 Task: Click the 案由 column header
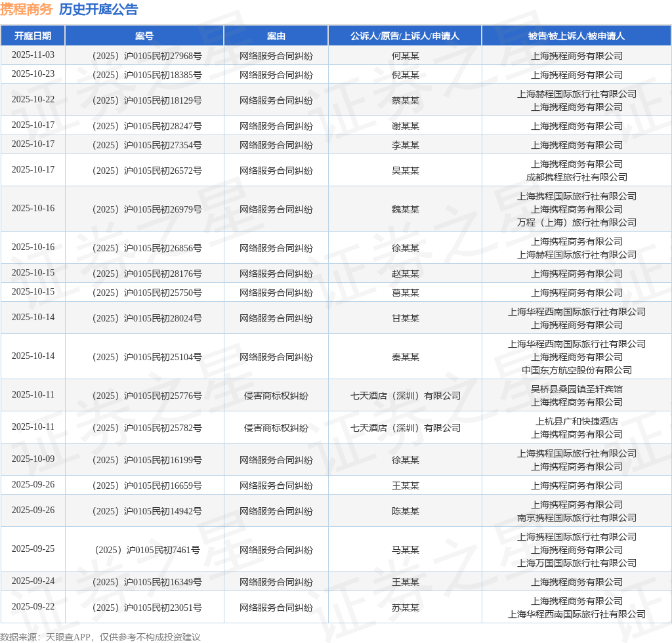(x=276, y=36)
